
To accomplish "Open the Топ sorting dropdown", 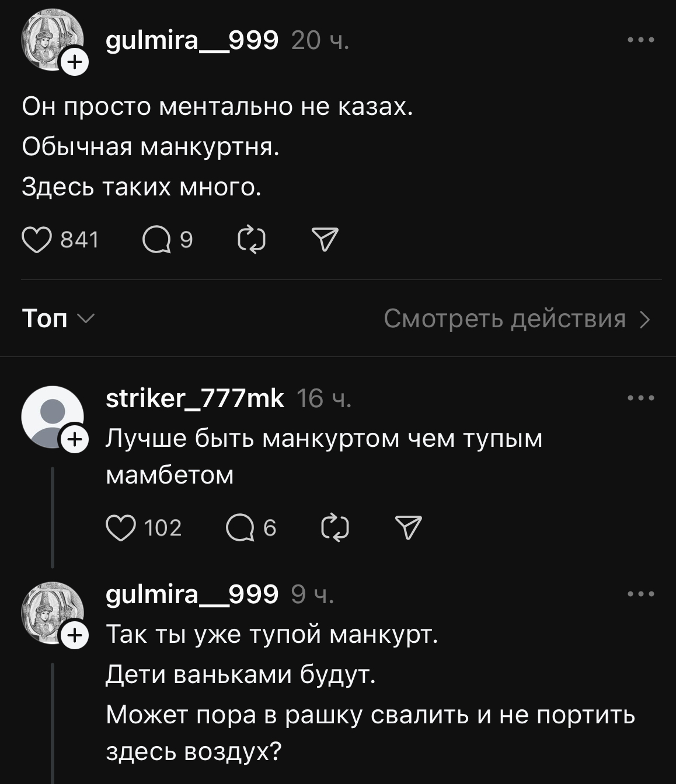I will (58, 318).
